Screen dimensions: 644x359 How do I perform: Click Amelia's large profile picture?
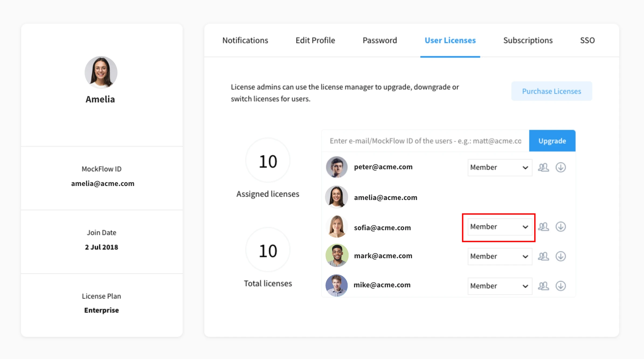[x=101, y=72]
